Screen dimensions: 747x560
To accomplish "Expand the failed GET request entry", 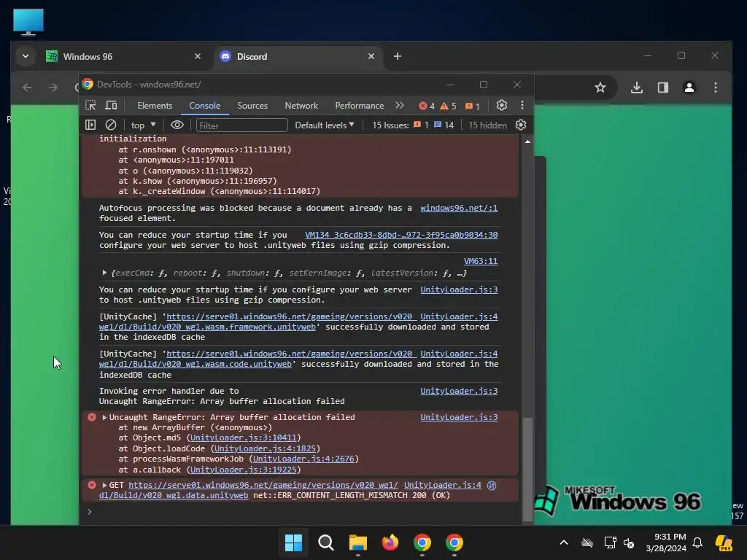I will click(x=104, y=485).
